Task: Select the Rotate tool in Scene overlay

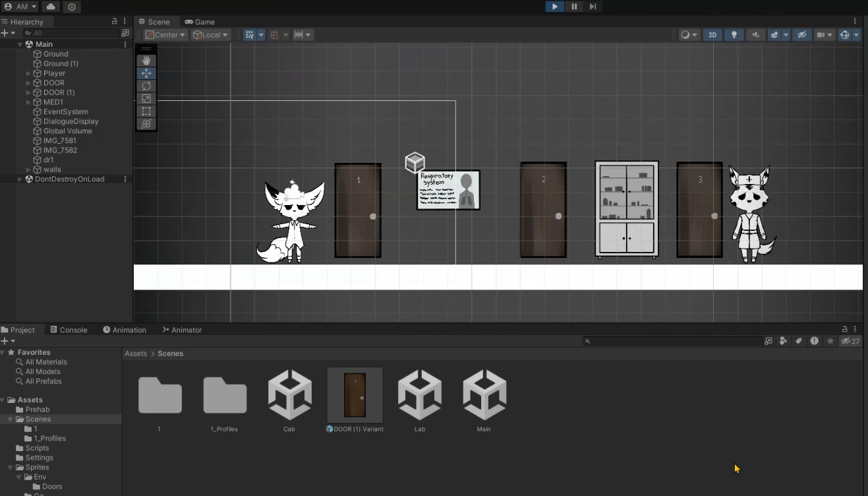Action: click(146, 86)
